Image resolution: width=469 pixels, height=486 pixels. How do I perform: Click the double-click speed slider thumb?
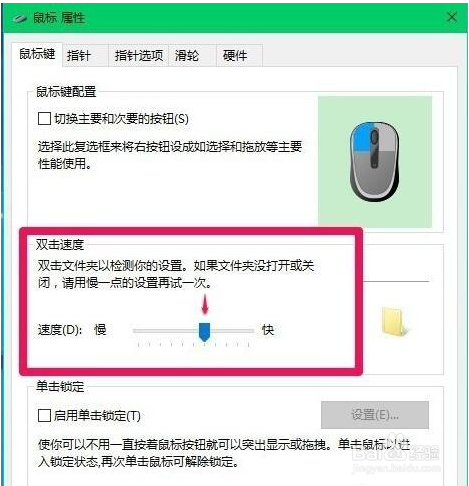[204, 331]
